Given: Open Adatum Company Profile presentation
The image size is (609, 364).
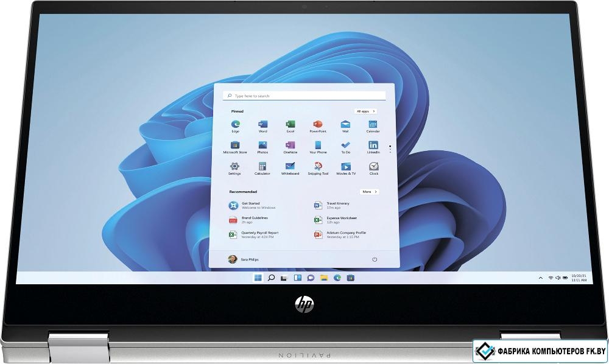Looking at the screenshot, I should [x=340, y=235].
